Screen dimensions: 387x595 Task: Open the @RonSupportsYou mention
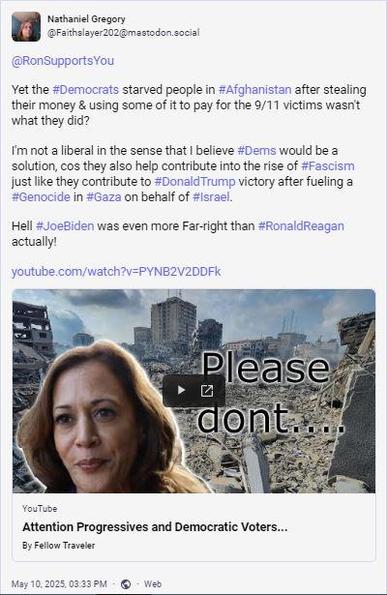tap(63, 61)
